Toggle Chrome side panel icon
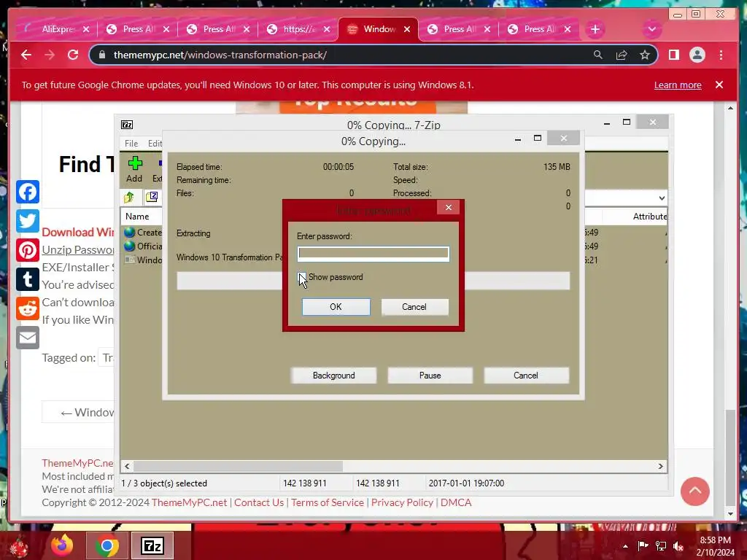747x560 pixels. (x=673, y=55)
